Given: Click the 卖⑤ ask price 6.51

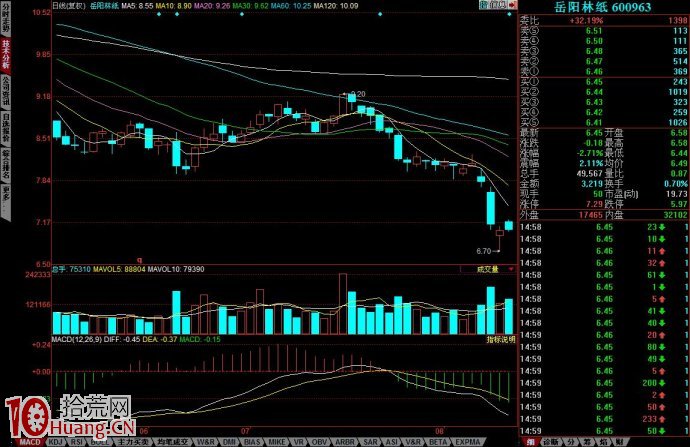Looking at the screenshot, I should 594,31.
